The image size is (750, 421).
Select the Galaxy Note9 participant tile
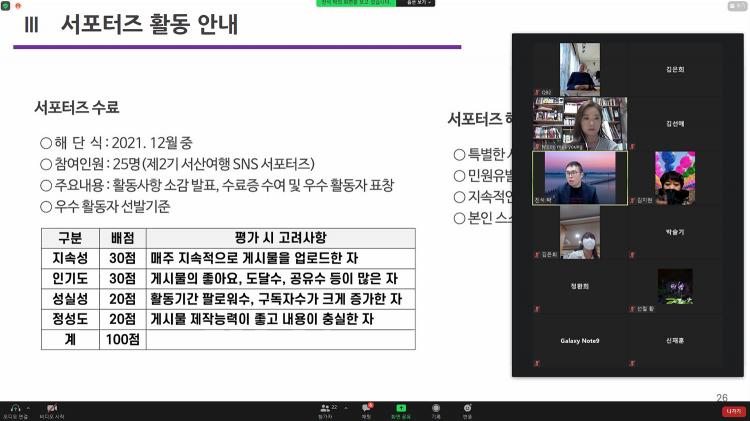click(x=579, y=341)
